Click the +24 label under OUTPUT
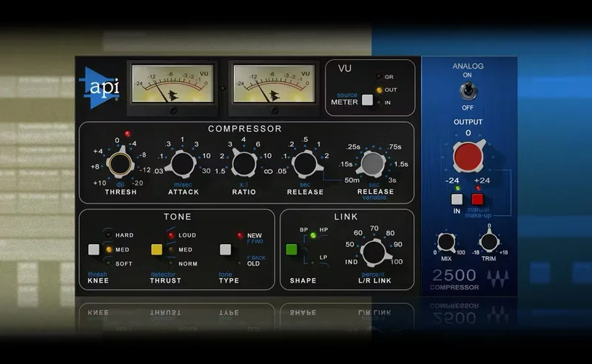The image size is (592, 364). pos(482,181)
